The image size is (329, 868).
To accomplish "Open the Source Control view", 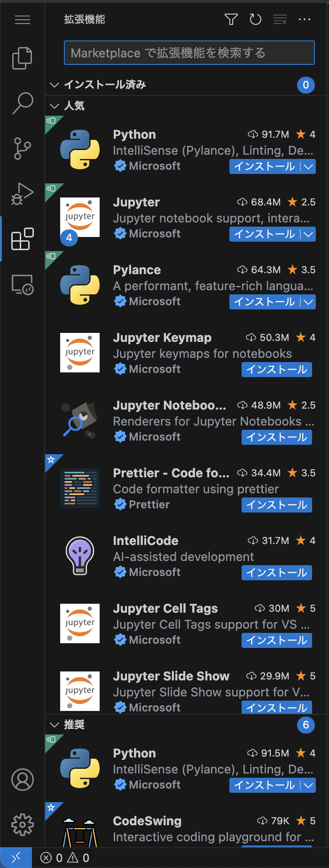I will (22, 148).
